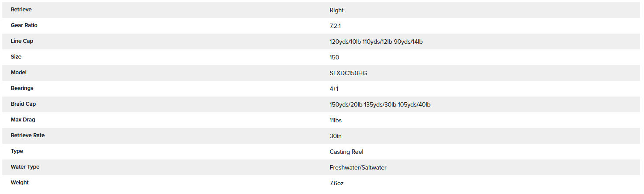The width and height of the screenshot is (644, 194).
Task: Select the SLXDC150HG model number
Action: (x=348, y=73)
